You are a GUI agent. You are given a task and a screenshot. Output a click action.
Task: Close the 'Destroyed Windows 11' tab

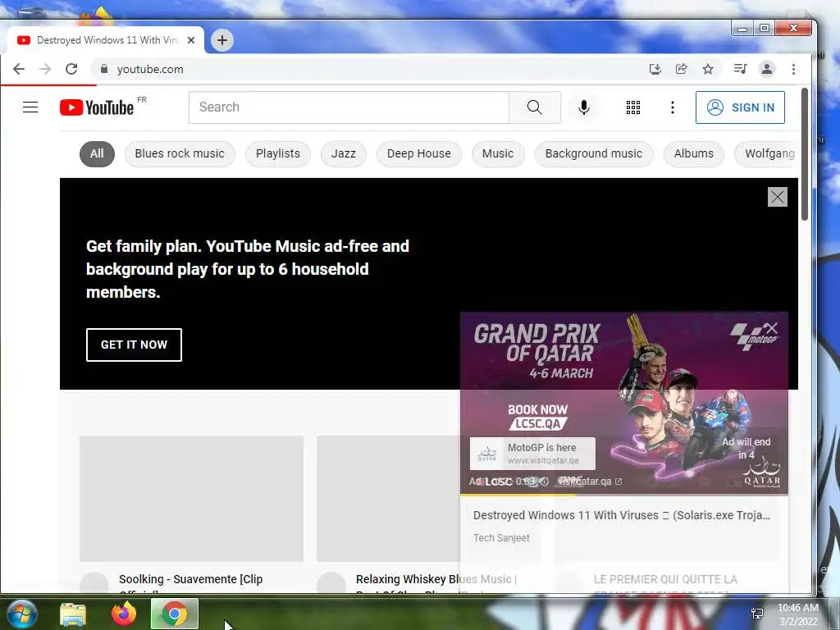point(190,40)
